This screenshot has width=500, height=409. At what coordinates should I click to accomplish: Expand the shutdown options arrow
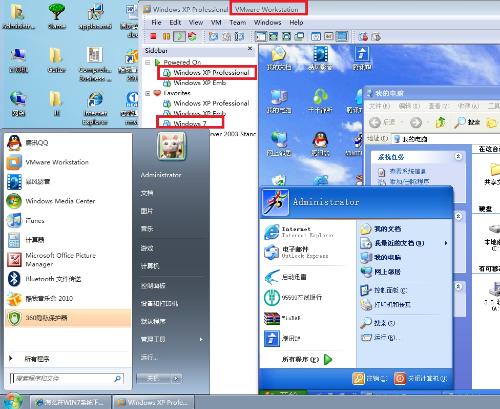(x=177, y=378)
